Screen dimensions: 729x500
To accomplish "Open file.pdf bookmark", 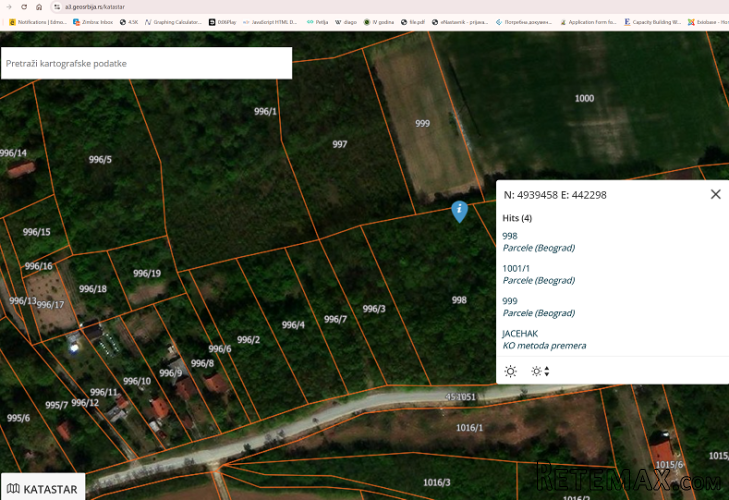I will click(x=413, y=22).
